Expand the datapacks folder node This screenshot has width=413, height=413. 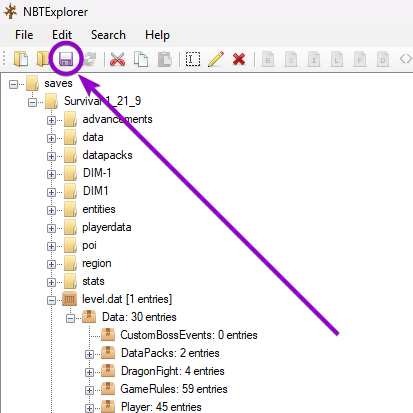click(x=51, y=156)
